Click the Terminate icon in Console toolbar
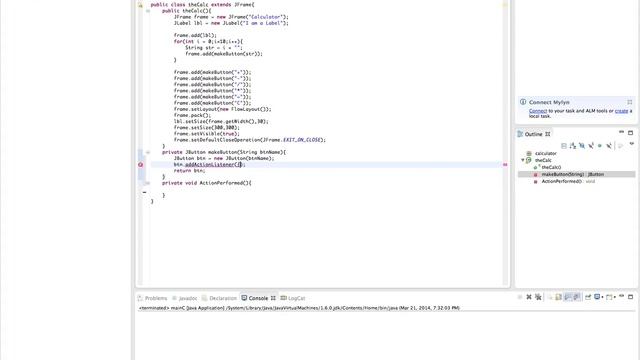Viewport: 640px width, 360px height. pos(520,297)
